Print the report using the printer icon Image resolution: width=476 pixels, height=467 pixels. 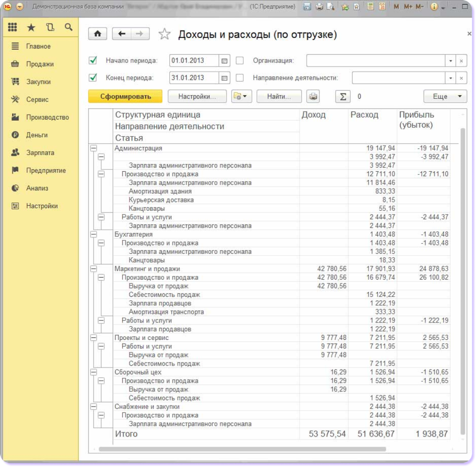(313, 97)
